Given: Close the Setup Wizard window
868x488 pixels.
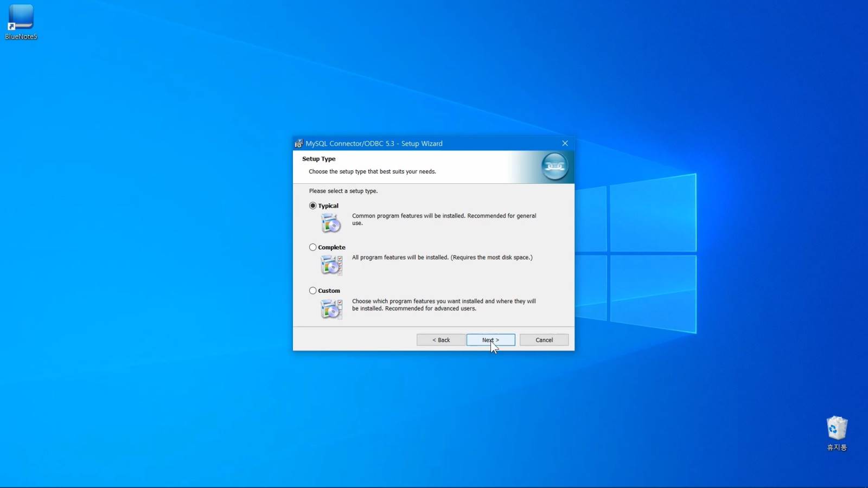Looking at the screenshot, I should click(565, 143).
